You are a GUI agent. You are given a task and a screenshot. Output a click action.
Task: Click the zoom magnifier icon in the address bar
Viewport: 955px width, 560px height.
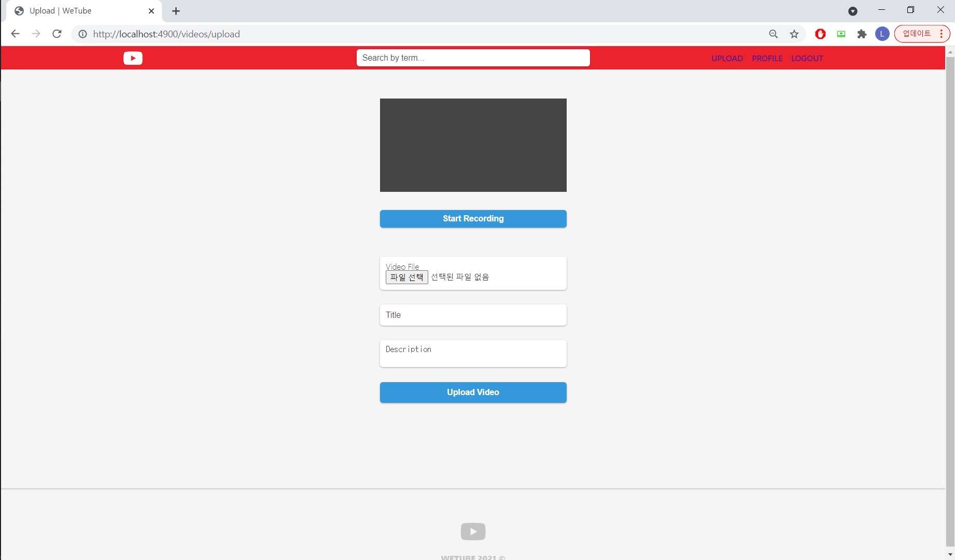[773, 34]
